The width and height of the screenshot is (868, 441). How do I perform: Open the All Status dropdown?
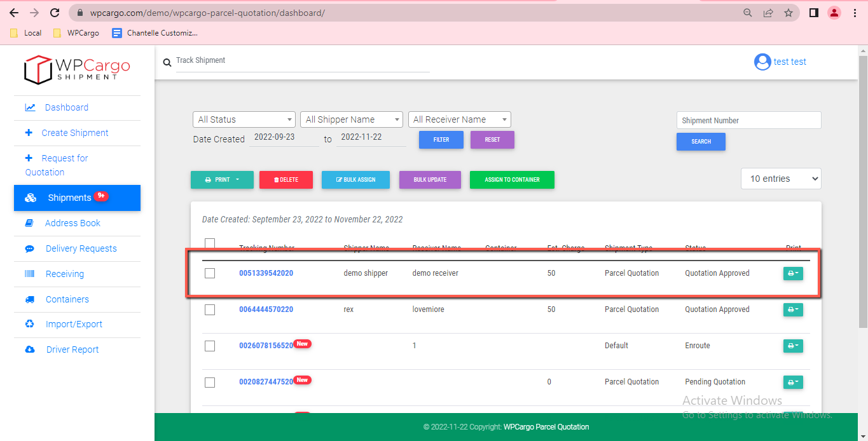(244, 119)
